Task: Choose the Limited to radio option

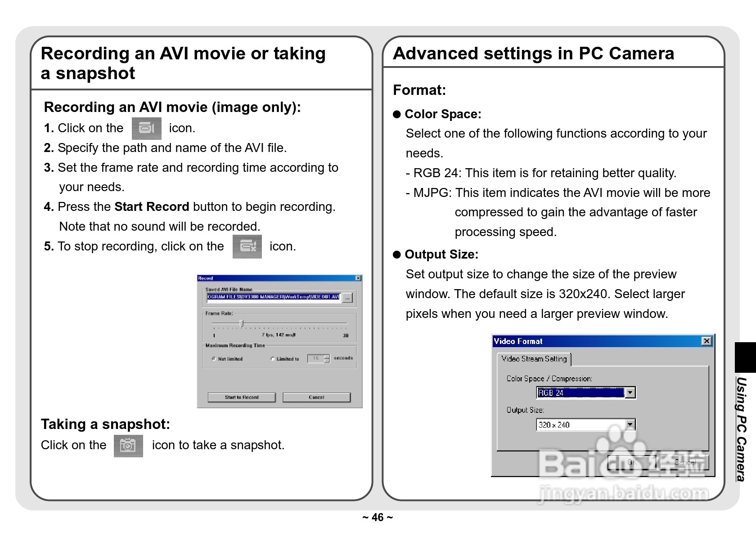Action: pyautogui.click(x=273, y=359)
